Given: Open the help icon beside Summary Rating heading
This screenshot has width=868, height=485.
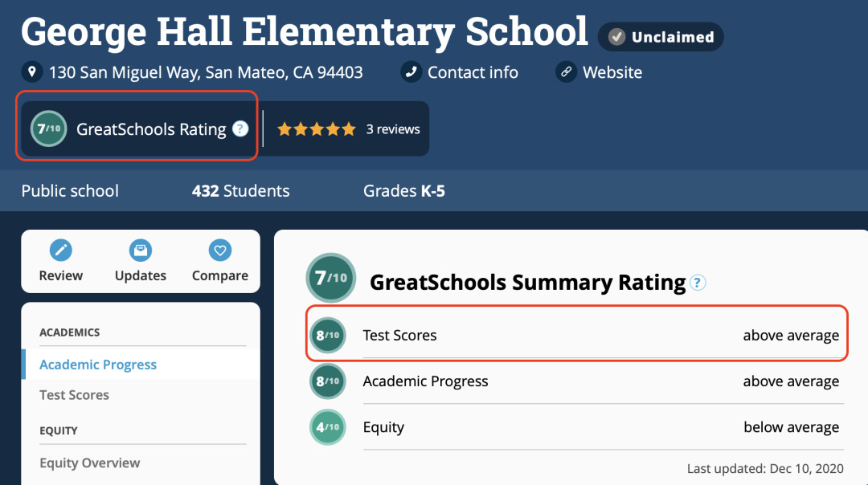Looking at the screenshot, I should (698, 283).
